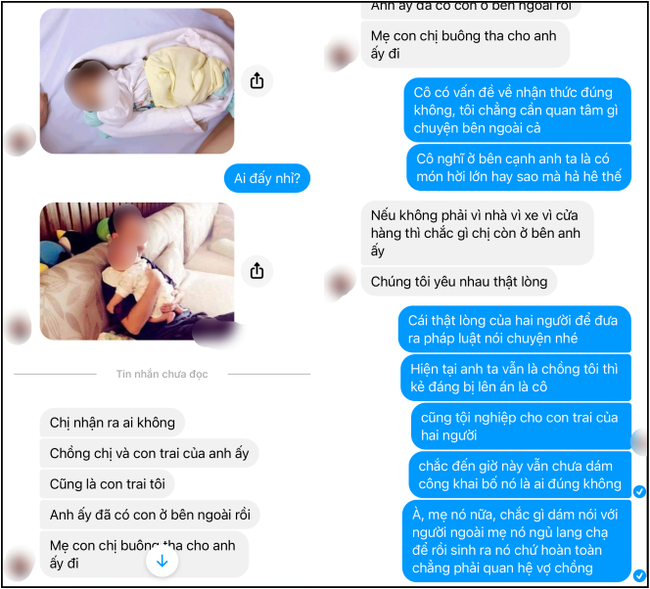Tap 'Hiện tại anh ta vẫn là chồng tôi' bubble
The height and width of the screenshot is (589, 650).
516,378
